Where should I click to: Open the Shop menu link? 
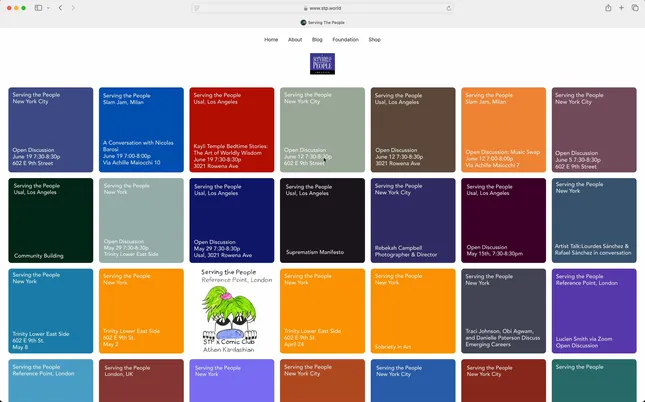click(x=374, y=40)
